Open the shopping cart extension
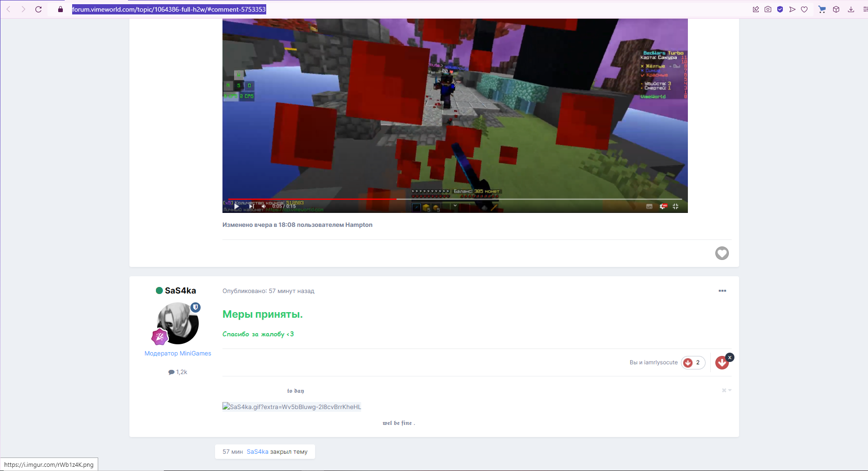Viewport: 868px width, 471px height. pyautogui.click(x=822, y=9)
